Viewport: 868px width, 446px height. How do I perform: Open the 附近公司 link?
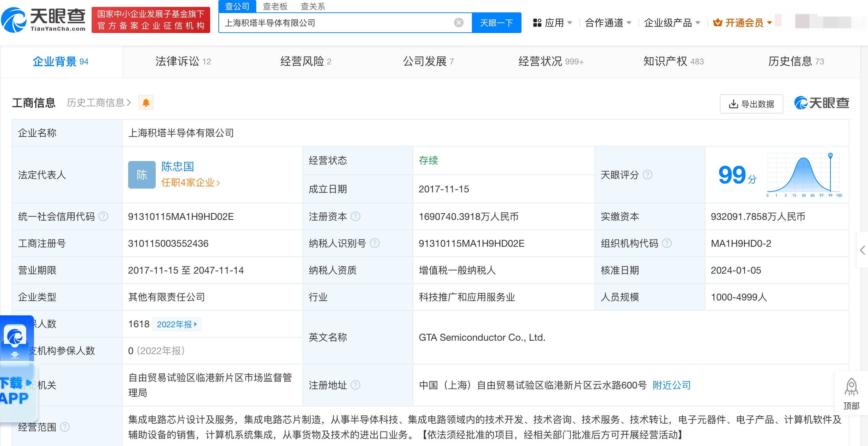click(x=672, y=385)
